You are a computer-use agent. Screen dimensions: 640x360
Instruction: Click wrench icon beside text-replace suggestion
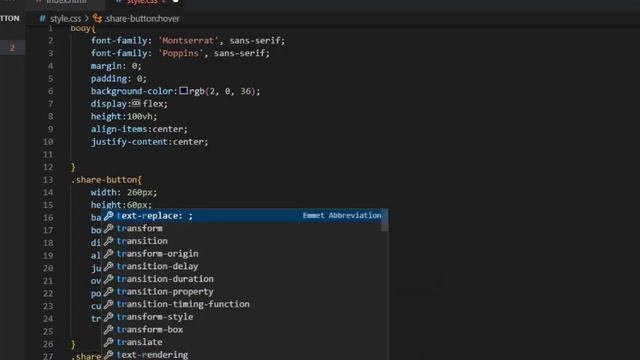point(108,216)
